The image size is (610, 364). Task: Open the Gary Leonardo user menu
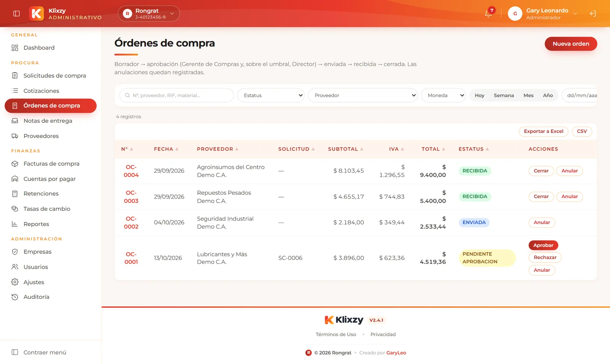pyautogui.click(x=543, y=13)
